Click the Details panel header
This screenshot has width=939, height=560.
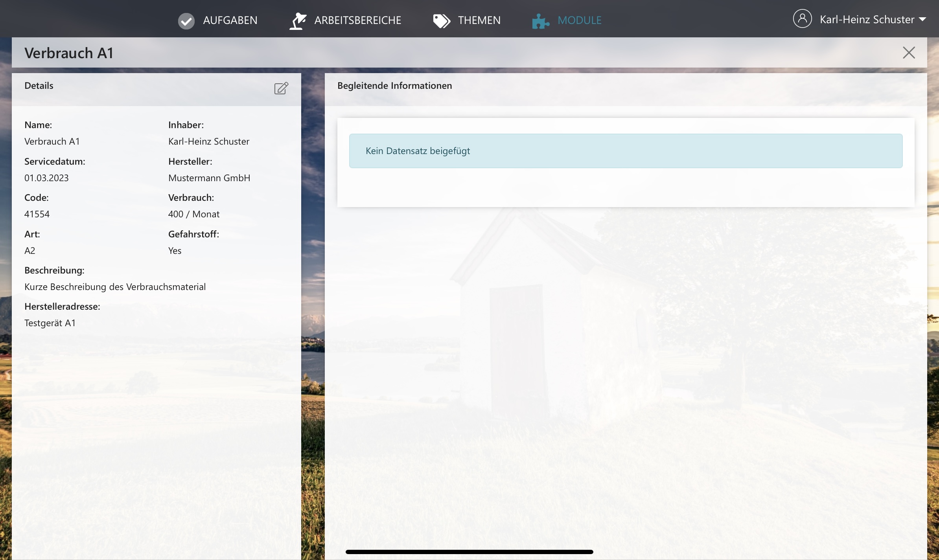coord(39,86)
